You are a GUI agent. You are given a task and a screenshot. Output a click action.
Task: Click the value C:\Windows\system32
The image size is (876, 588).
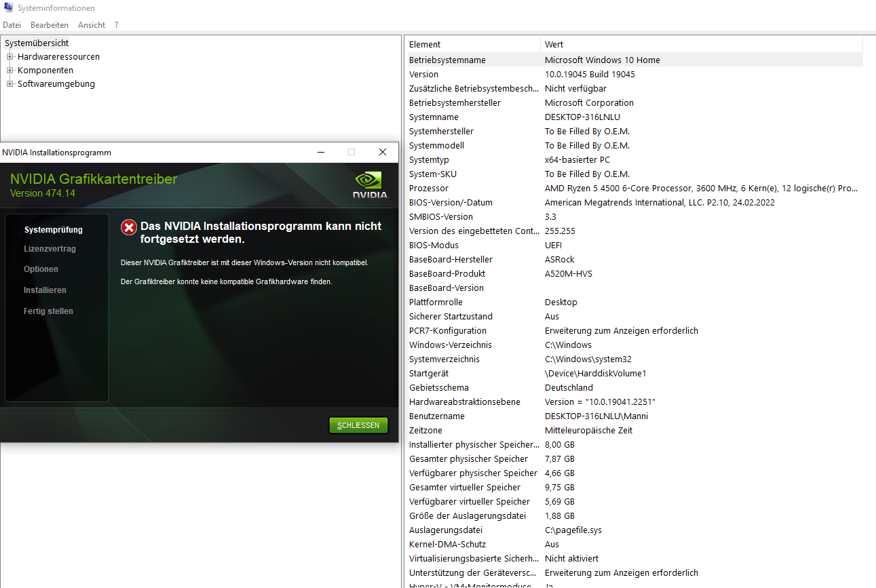[588, 359]
